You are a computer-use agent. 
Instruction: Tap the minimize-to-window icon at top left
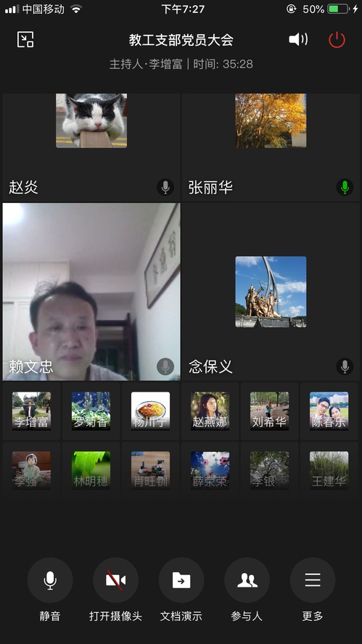click(x=25, y=40)
